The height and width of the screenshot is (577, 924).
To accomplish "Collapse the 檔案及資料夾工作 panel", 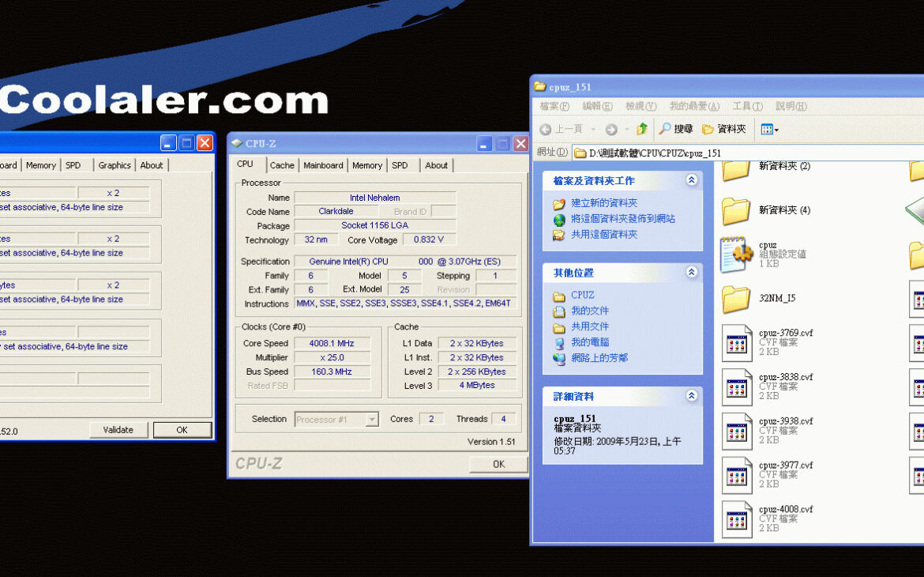I will [x=692, y=181].
